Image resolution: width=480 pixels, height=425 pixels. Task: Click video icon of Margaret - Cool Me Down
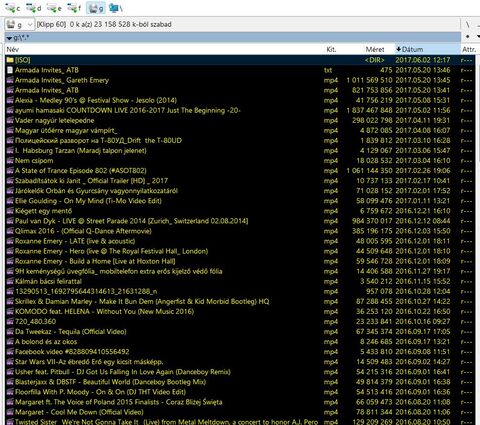[x=10, y=412]
